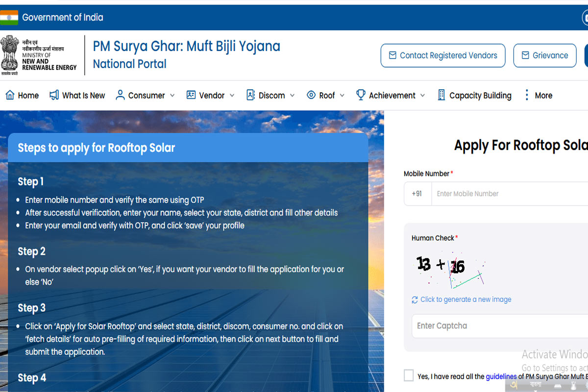
Task: Click the Consumer person icon
Action: [x=120, y=95]
